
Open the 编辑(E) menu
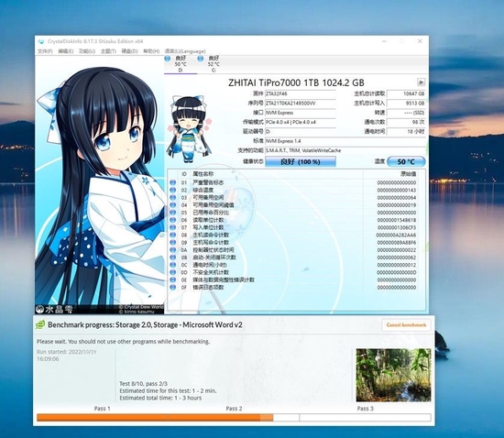[x=66, y=51]
